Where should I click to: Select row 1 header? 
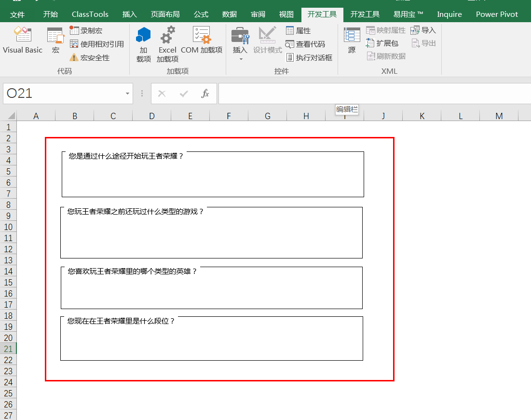click(x=9, y=127)
